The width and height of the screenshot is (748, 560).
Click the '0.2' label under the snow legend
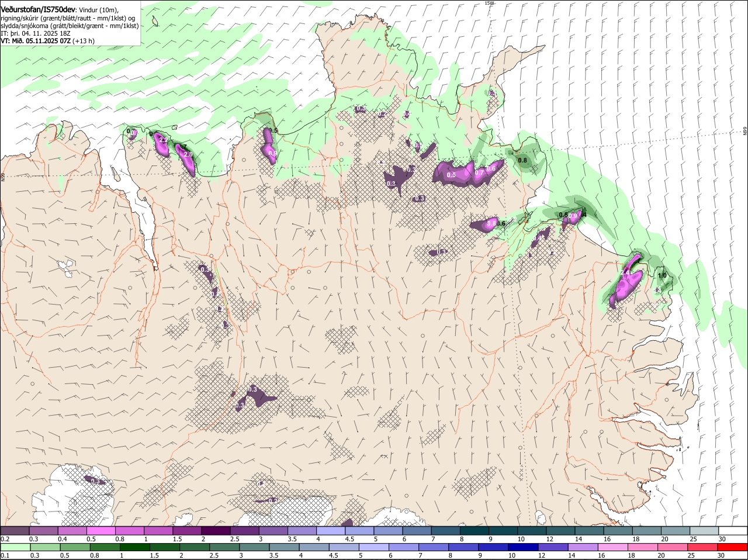click(x=5, y=538)
